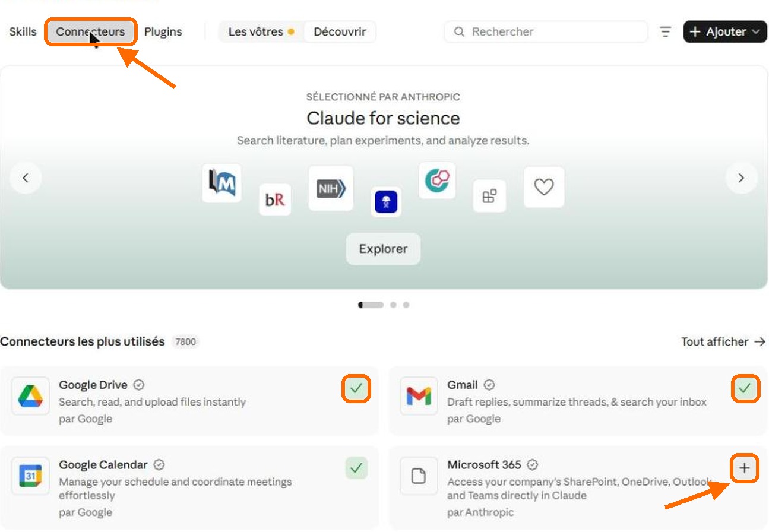Click the Microsoft 365 document icon
Viewport: 769px width, 532px height.
(419, 476)
